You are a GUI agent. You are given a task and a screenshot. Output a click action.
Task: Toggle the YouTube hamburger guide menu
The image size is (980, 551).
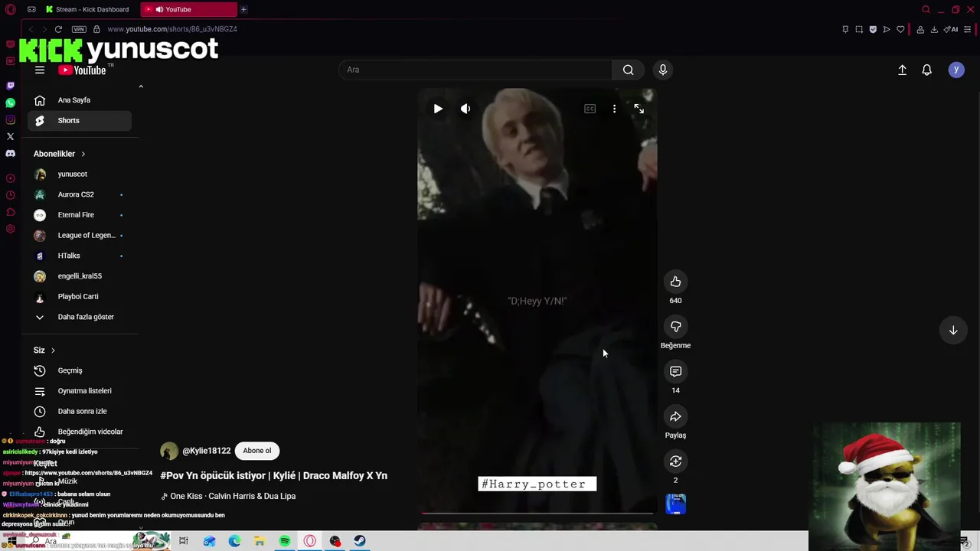pos(40,70)
